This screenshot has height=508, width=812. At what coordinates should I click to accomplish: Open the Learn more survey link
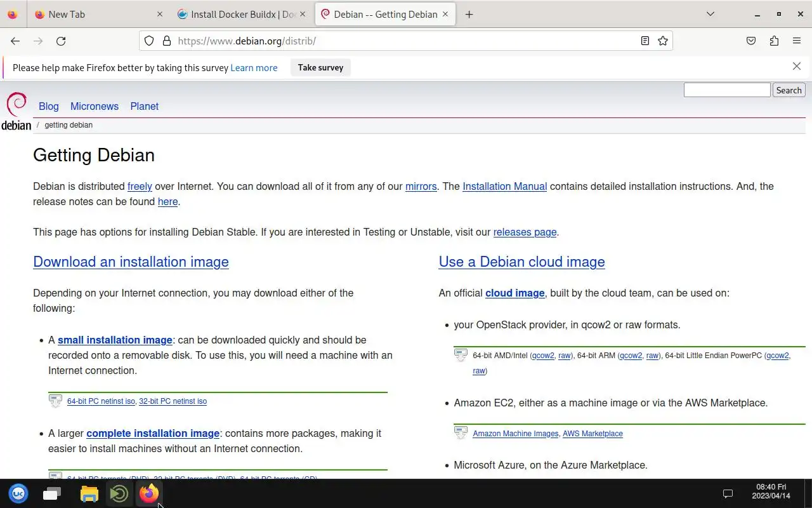pyautogui.click(x=254, y=68)
